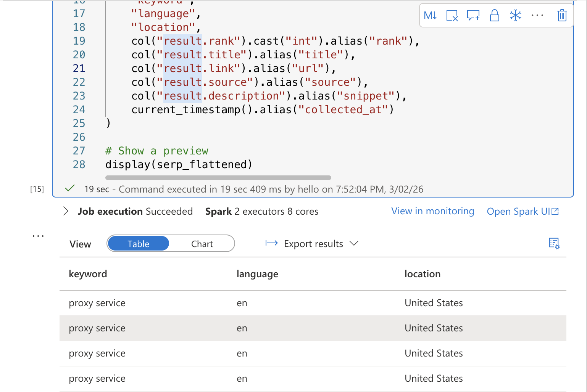Click the keyword column header

click(88, 274)
